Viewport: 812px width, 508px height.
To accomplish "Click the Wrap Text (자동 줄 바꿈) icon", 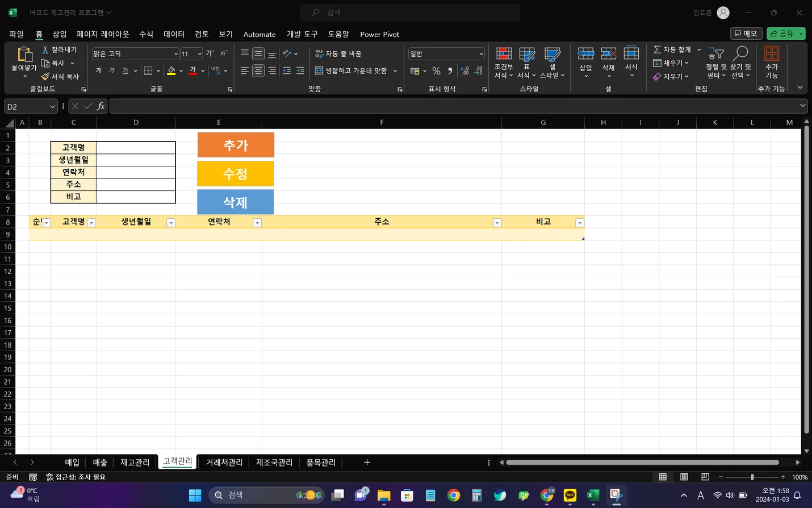I will 319,53.
